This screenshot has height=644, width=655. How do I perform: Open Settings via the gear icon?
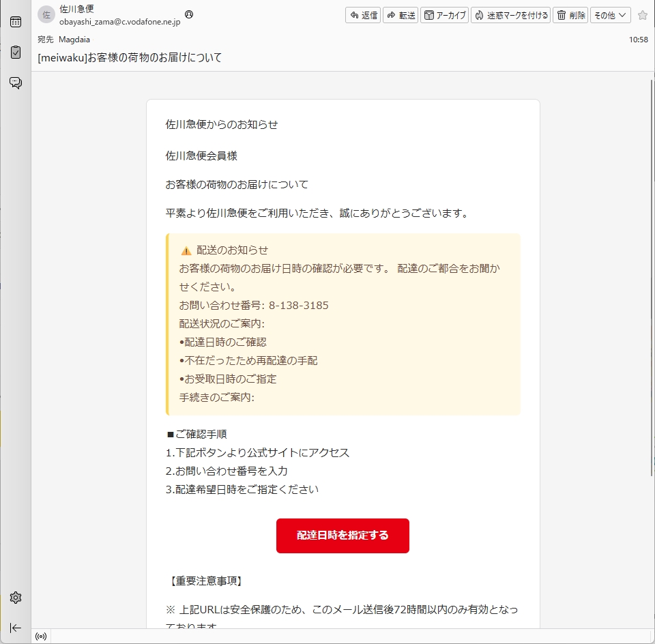[x=15, y=598]
